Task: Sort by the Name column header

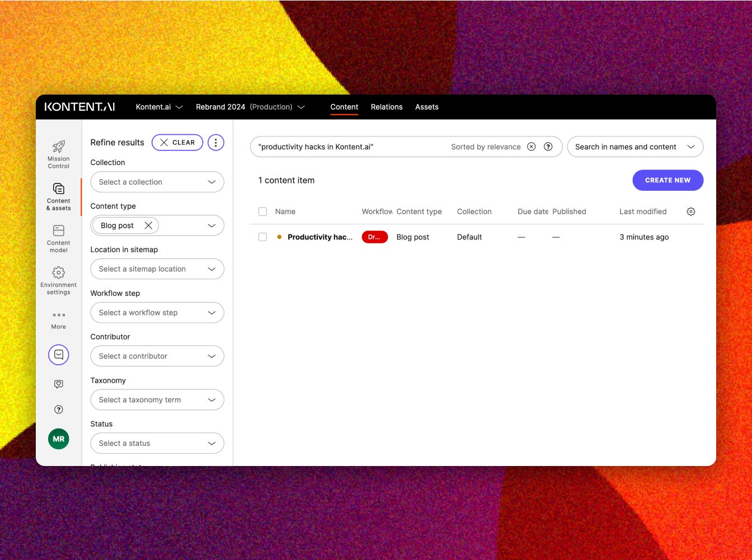Action: (x=285, y=211)
